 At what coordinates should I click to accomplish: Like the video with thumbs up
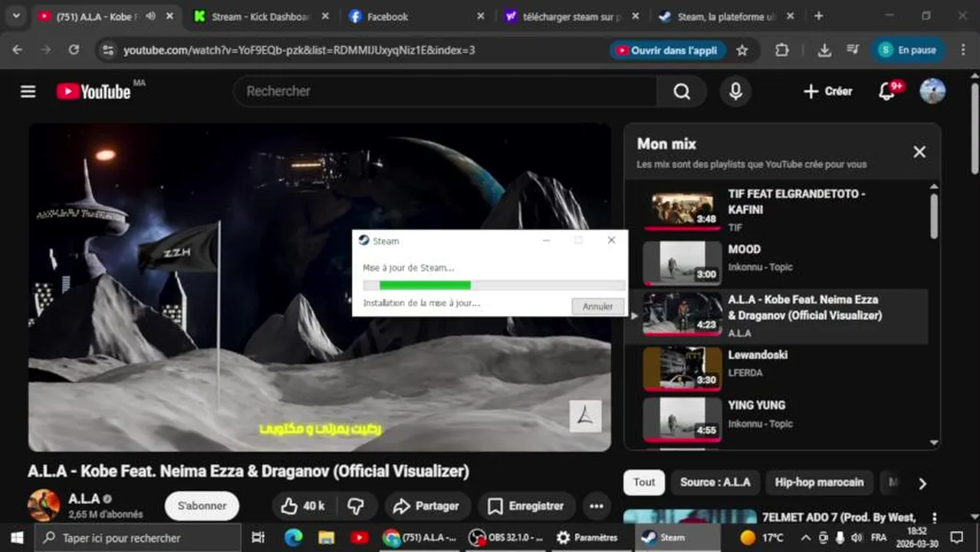pyautogui.click(x=303, y=506)
